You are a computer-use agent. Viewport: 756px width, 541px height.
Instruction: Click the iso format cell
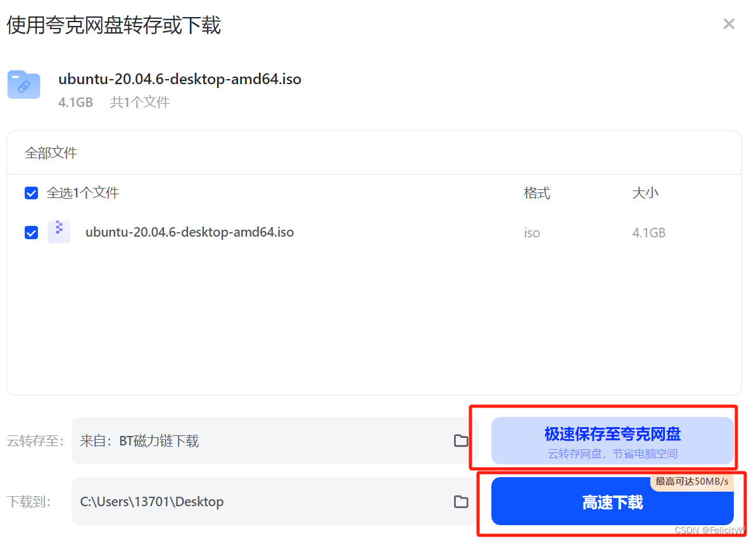click(x=532, y=233)
